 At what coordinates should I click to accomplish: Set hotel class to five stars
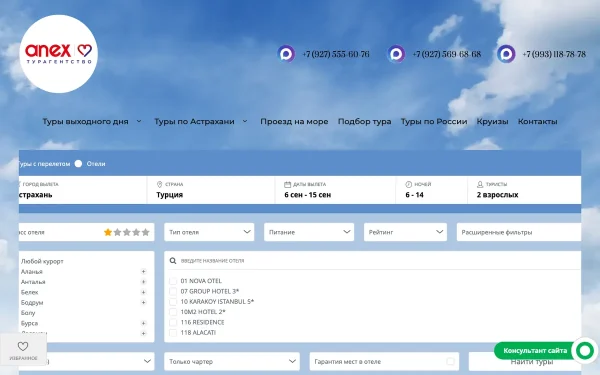[x=145, y=232]
